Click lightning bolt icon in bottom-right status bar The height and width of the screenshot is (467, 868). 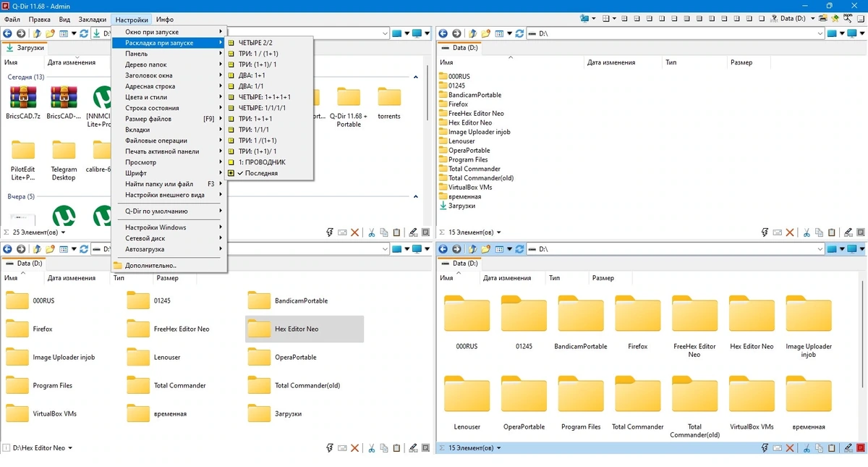pyautogui.click(x=765, y=448)
